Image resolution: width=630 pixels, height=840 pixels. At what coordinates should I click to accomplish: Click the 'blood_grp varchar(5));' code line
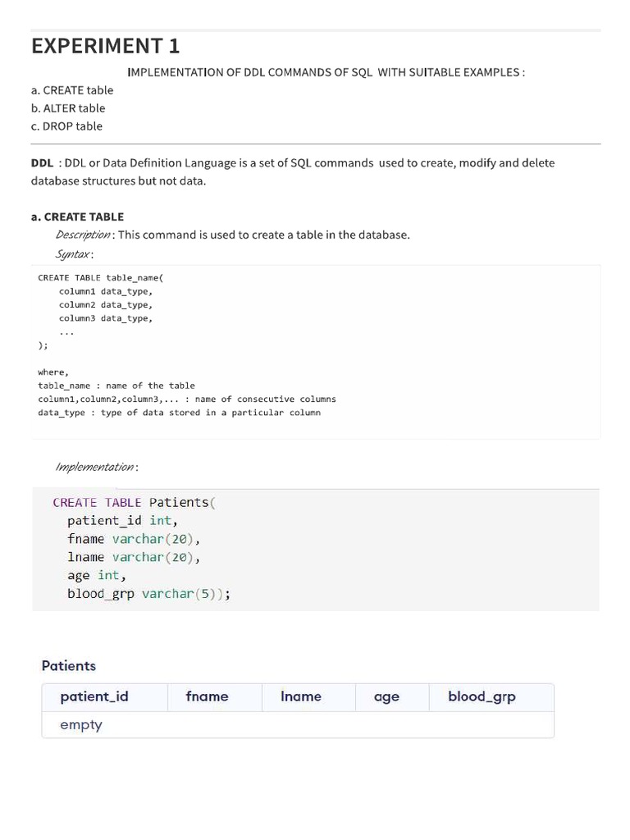coord(148,593)
